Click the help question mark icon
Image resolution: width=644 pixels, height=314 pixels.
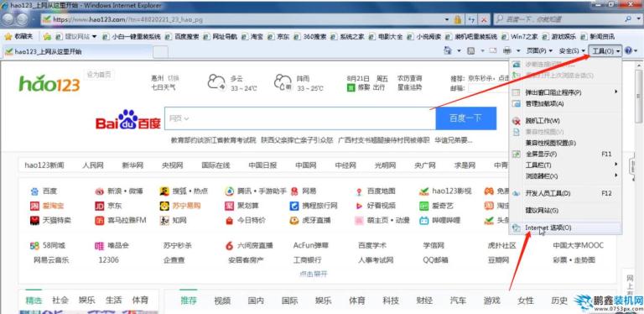coord(628,50)
